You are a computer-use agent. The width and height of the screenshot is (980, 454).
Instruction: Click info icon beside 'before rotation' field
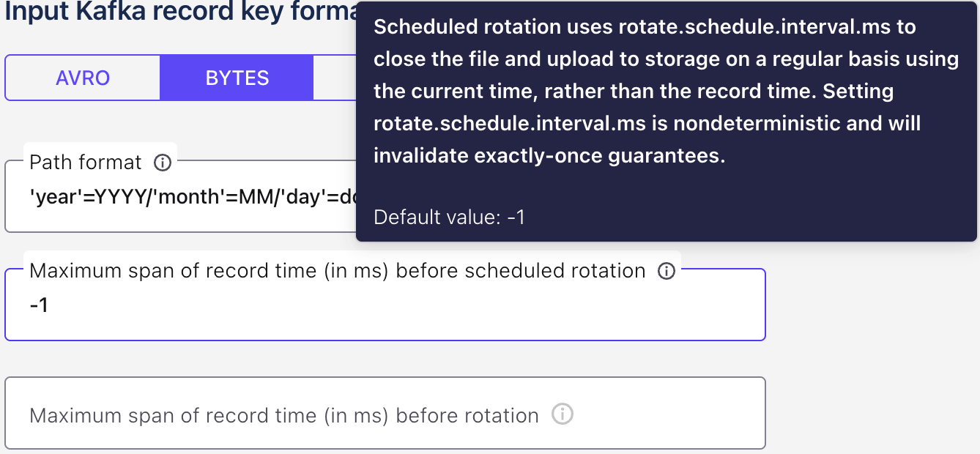[x=562, y=415]
